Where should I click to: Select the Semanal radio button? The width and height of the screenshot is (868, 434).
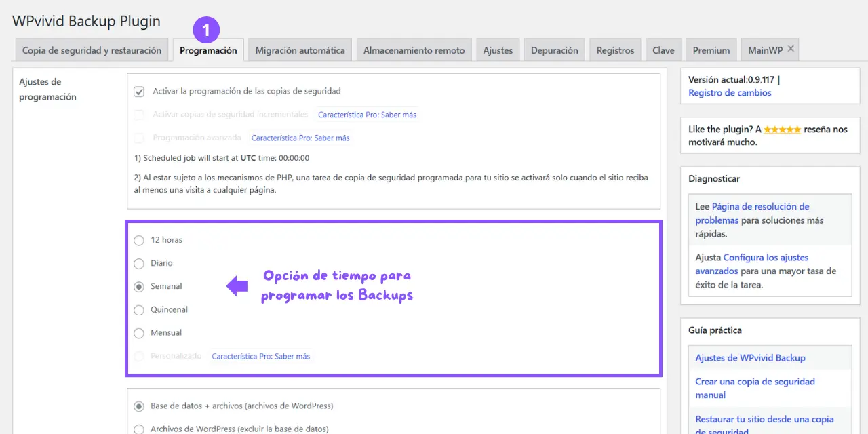(139, 287)
